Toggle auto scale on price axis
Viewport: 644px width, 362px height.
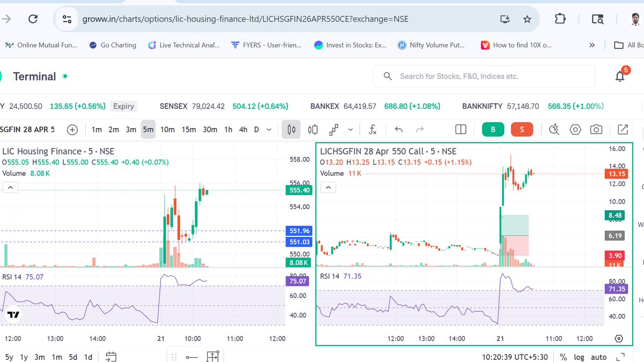[599, 357]
